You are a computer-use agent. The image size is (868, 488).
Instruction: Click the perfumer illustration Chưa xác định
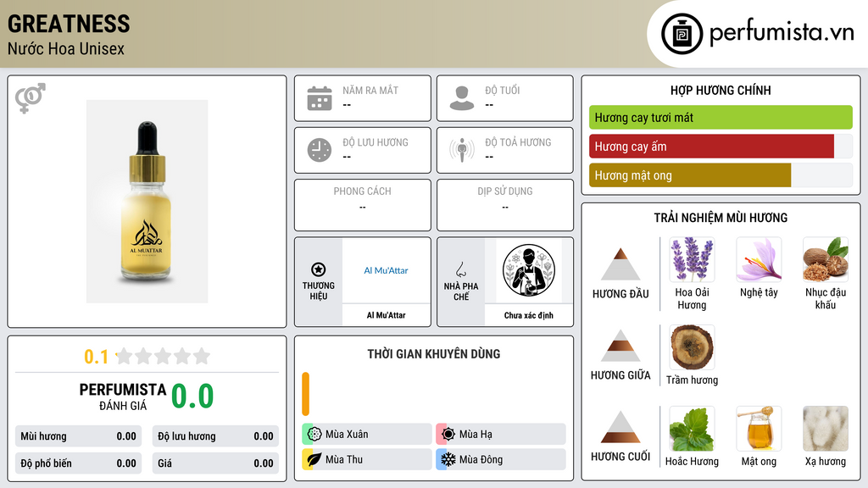pos(529,270)
